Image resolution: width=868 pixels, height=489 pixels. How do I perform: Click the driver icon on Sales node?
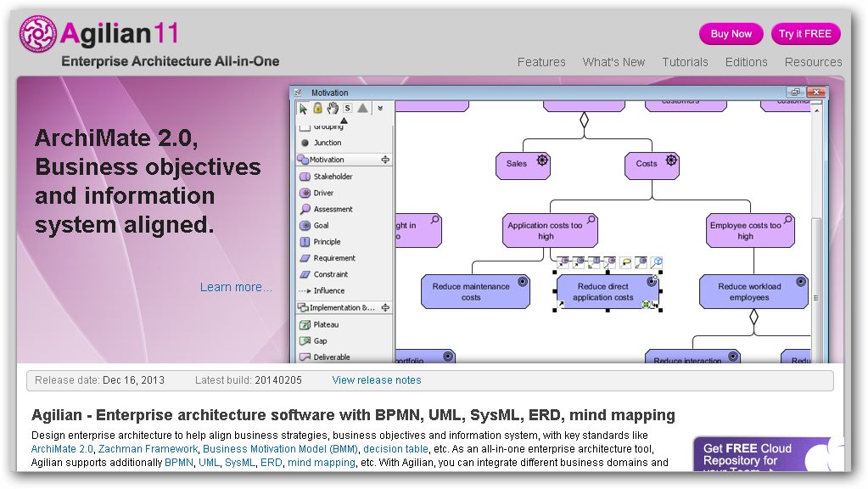tap(542, 160)
